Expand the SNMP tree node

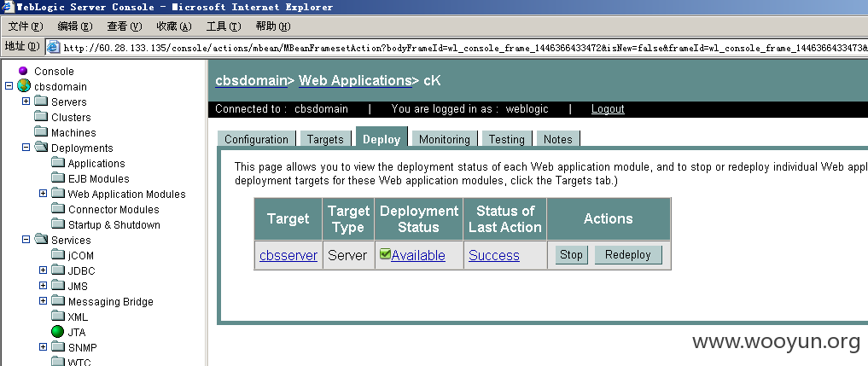click(43, 347)
